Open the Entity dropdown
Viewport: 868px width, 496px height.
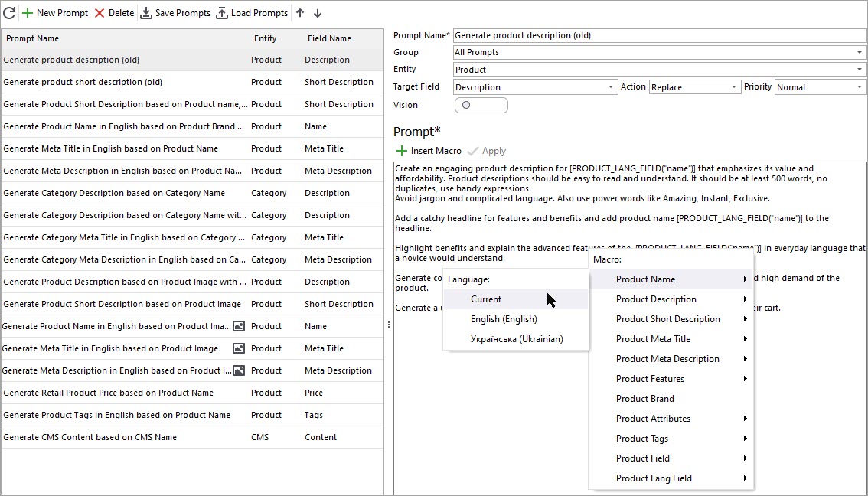tap(859, 69)
